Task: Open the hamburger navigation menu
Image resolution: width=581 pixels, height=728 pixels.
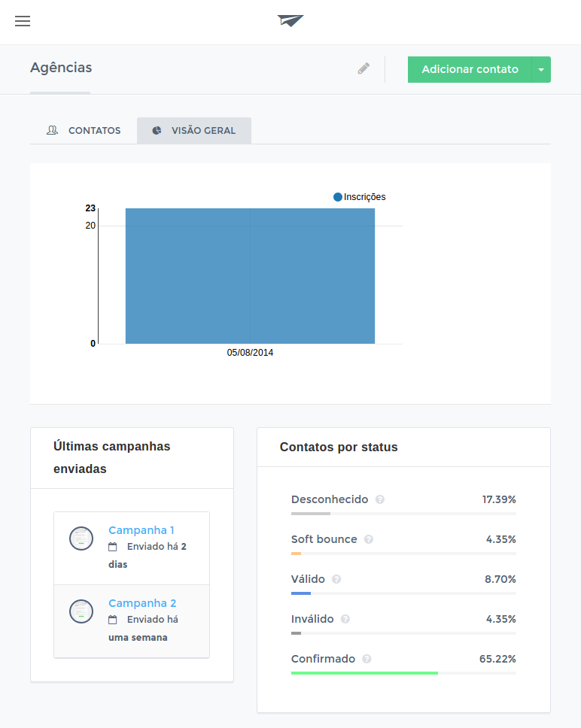Action: [x=23, y=21]
